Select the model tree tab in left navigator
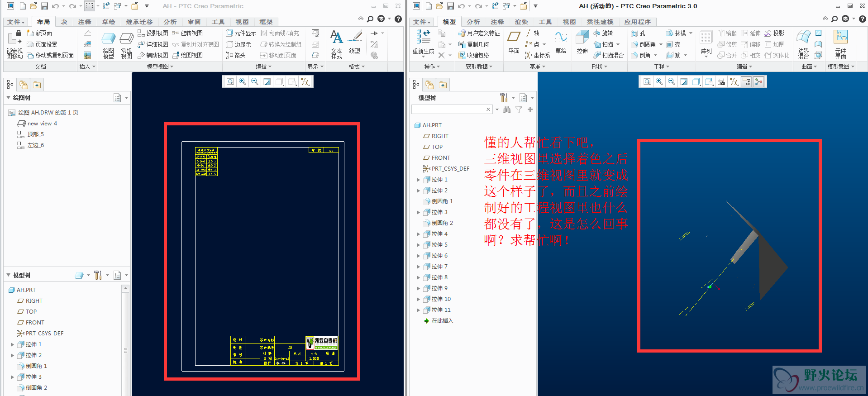Image resolution: width=868 pixels, height=396 pixels. point(10,85)
